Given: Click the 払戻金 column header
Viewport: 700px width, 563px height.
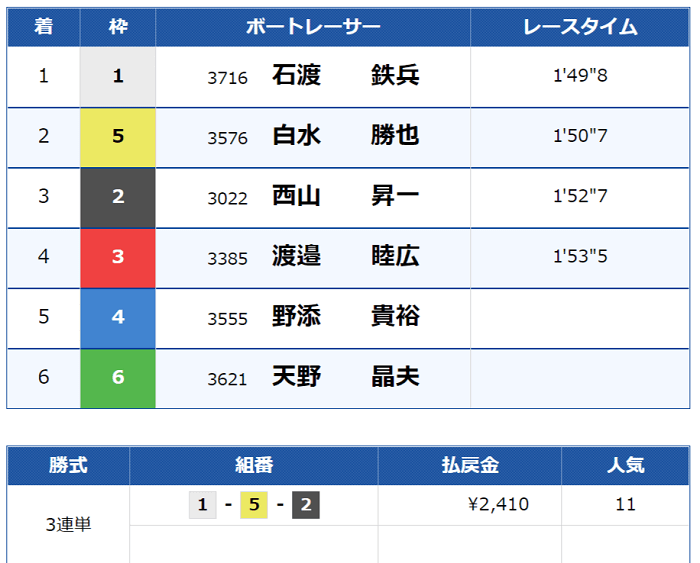Looking at the screenshot, I should pos(469,465).
